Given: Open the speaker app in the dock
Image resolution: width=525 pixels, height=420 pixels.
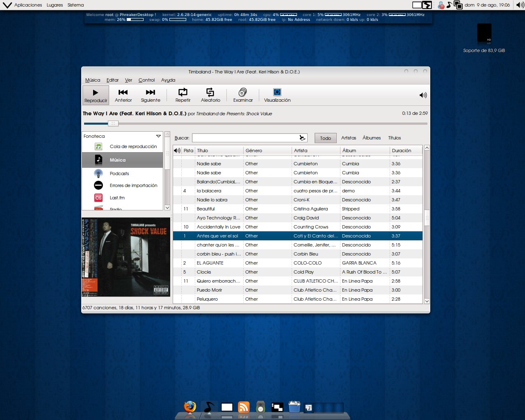Looking at the screenshot, I should pyautogui.click(x=260, y=407).
